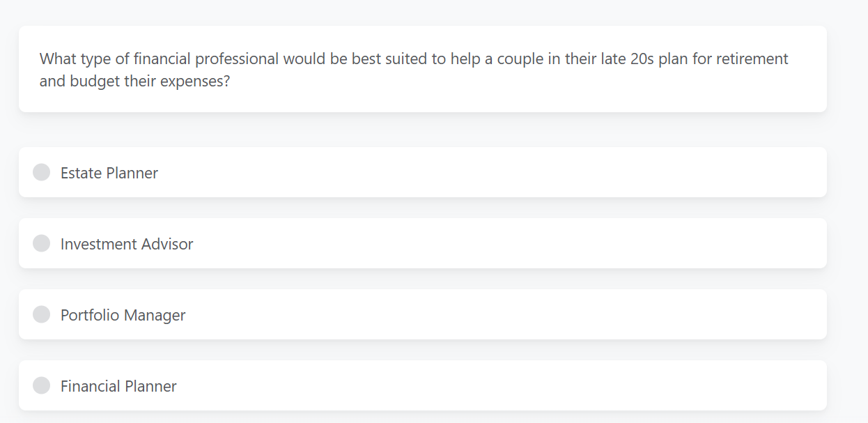Select the Estate Planner radio button
The image size is (868, 423).
click(41, 172)
